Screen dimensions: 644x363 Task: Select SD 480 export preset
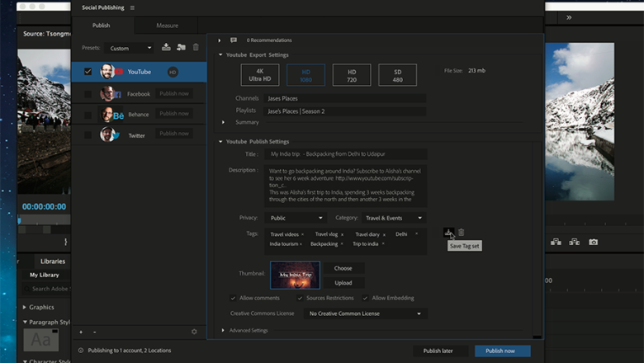pyautogui.click(x=398, y=75)
